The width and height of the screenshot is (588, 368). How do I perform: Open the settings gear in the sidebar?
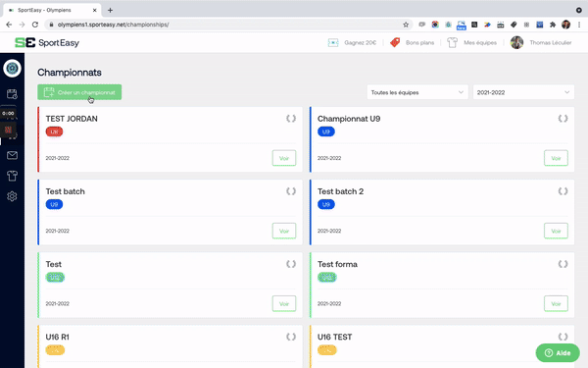(12, 196)
